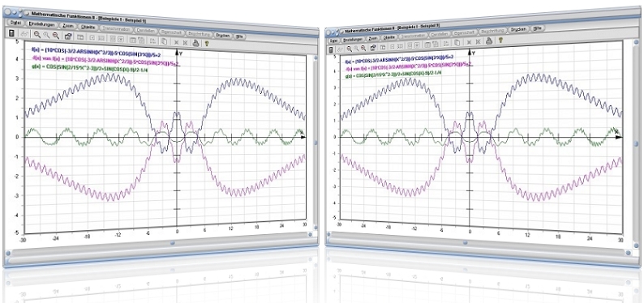Open the Hilfe menu in the left window

coord(239,36)
